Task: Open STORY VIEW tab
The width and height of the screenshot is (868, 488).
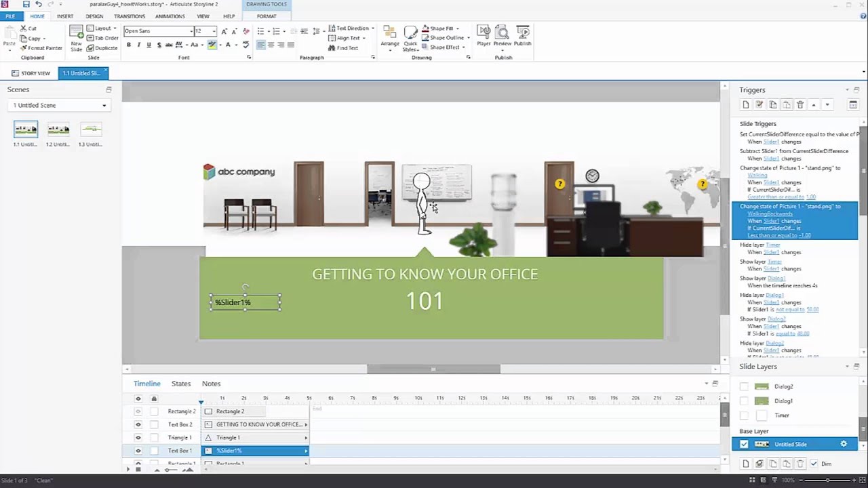Action: click(31, 73)
